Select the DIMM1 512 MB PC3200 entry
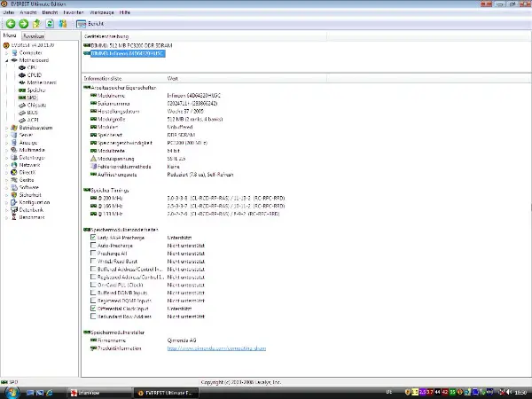This screenshot has width=532, height=399. click(x=124, y=44)
